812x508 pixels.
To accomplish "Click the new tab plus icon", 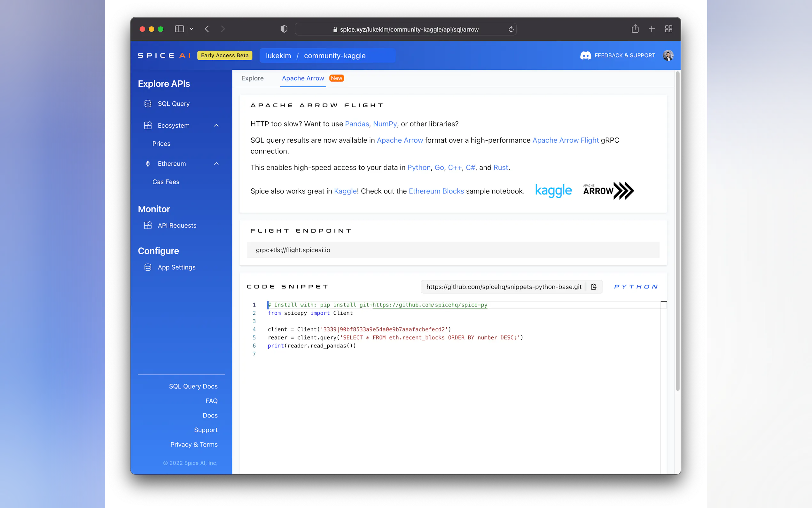I will (x=652, y=29).
